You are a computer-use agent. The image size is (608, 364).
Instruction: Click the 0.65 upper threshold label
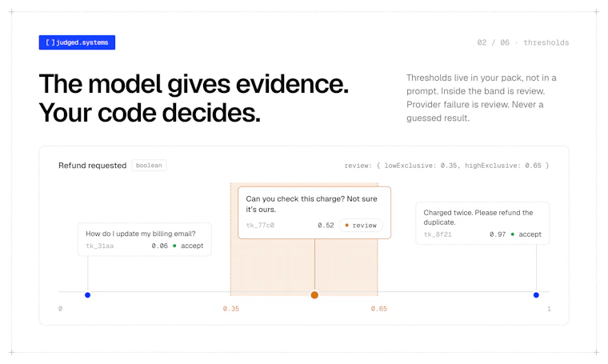(x=379, y=309)
